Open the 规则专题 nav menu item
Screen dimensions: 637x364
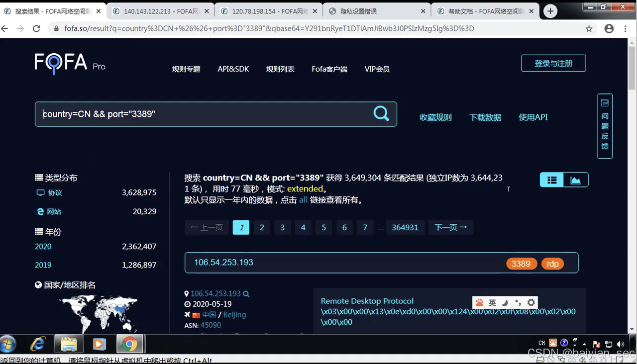point(186,69)
